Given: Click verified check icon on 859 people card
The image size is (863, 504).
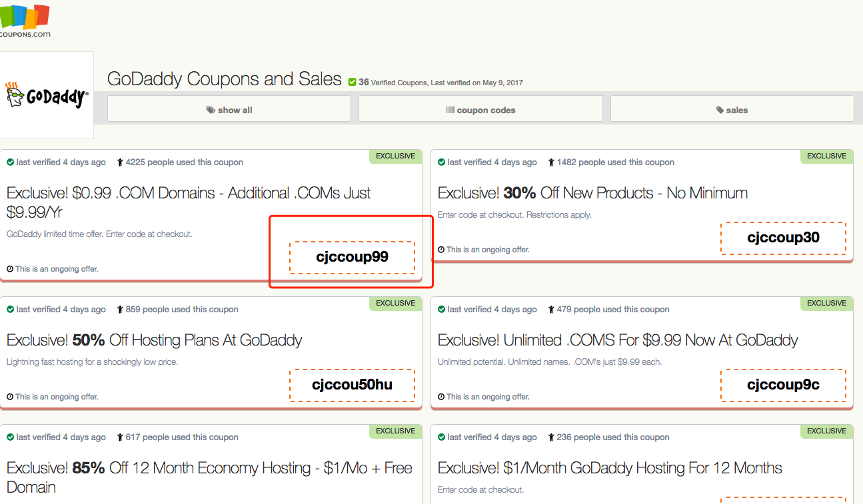Looking at the screenshot, I should [x=10, y=310].
